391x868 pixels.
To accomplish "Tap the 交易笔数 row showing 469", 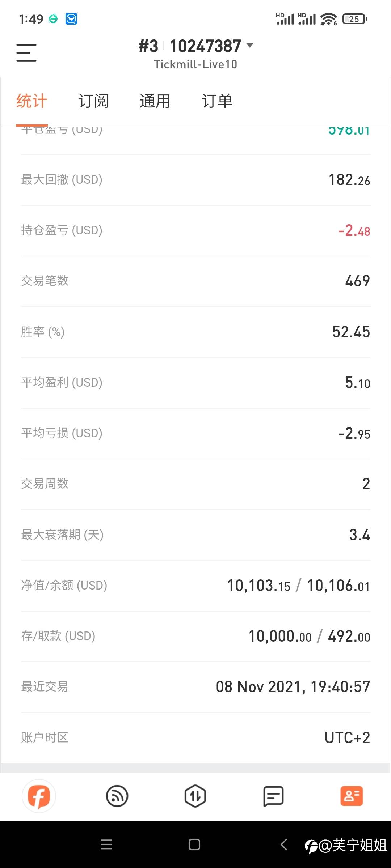I will tap(195, 281).
